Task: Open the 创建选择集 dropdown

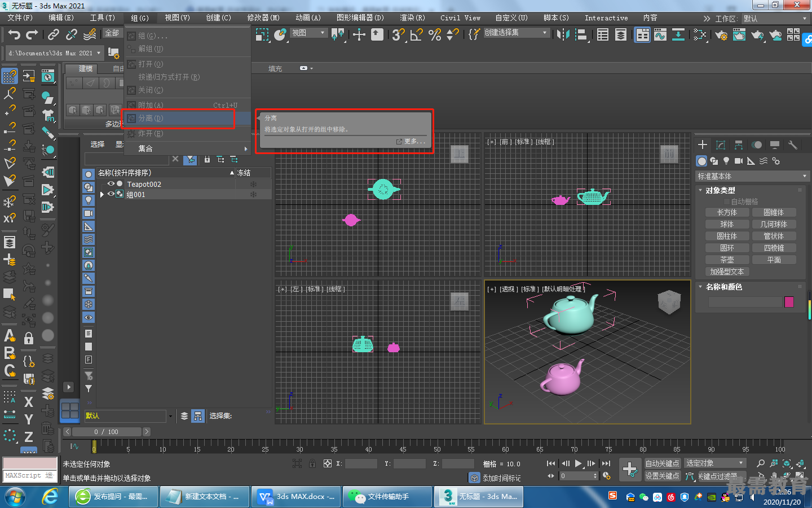Action: [x=516, y=33]
